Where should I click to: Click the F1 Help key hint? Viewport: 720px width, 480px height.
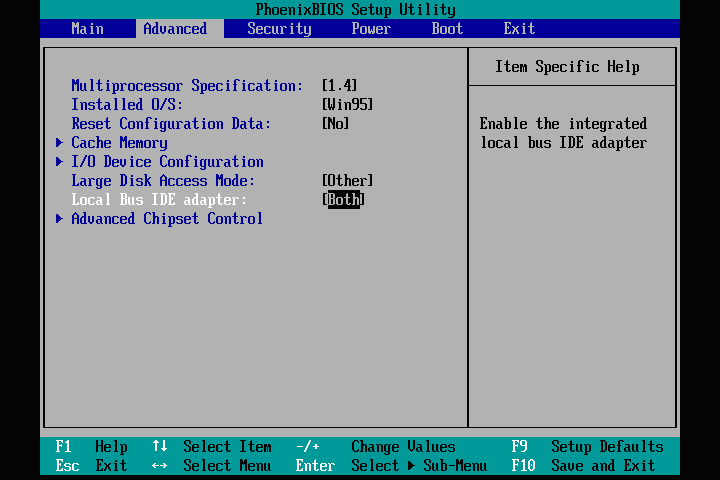point(91,447)
